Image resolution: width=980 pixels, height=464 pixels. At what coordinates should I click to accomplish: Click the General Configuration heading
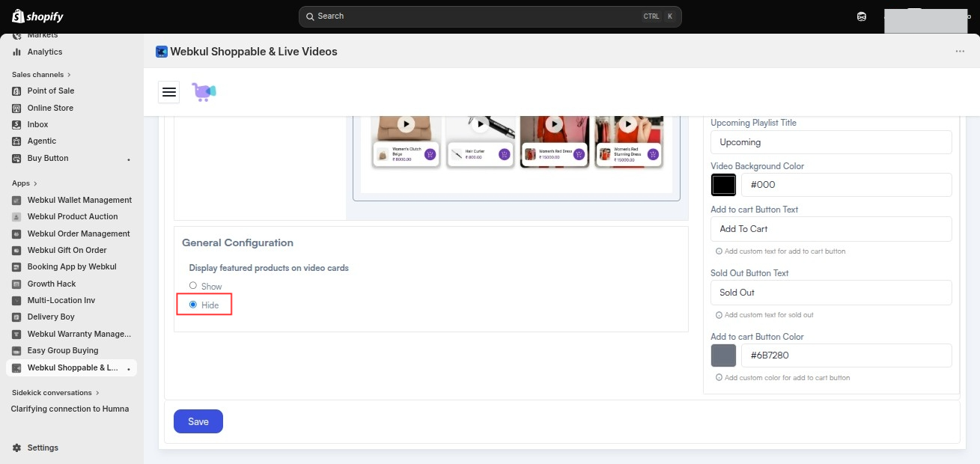tap(237, 242)
